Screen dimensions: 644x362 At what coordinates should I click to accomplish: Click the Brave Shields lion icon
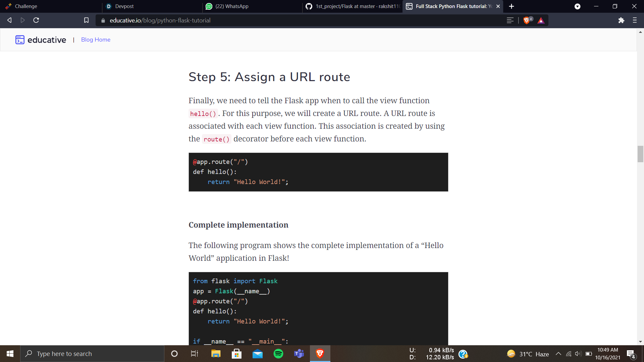(x=527, y=20)
